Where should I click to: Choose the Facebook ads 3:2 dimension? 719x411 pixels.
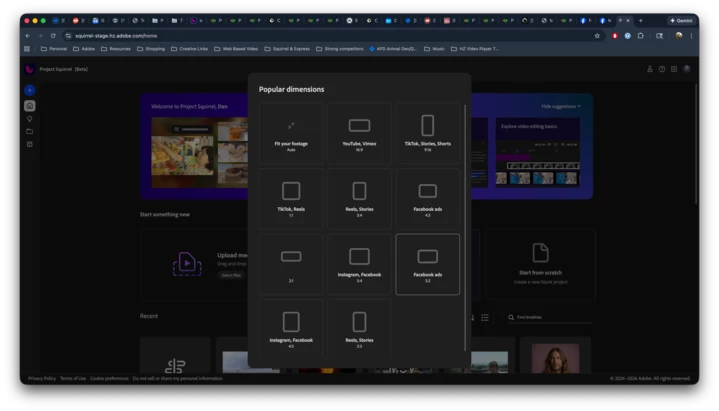tap(427, 265)
